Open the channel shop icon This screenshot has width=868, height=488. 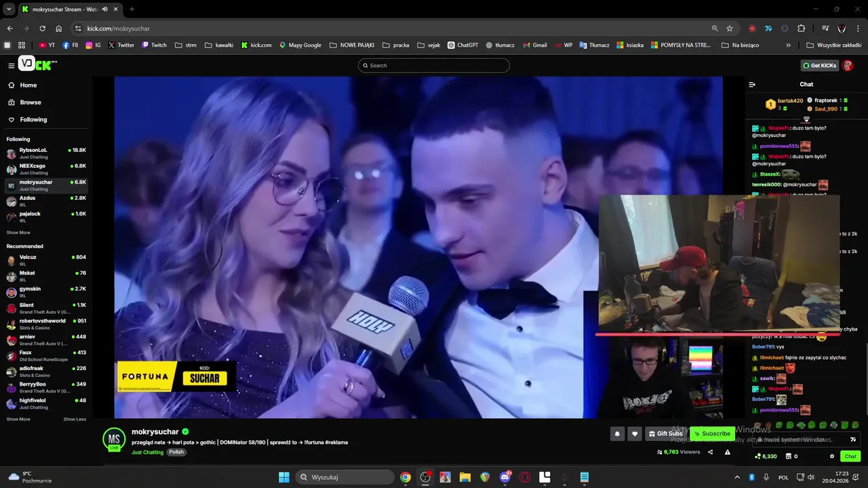[x=788, y=456]
